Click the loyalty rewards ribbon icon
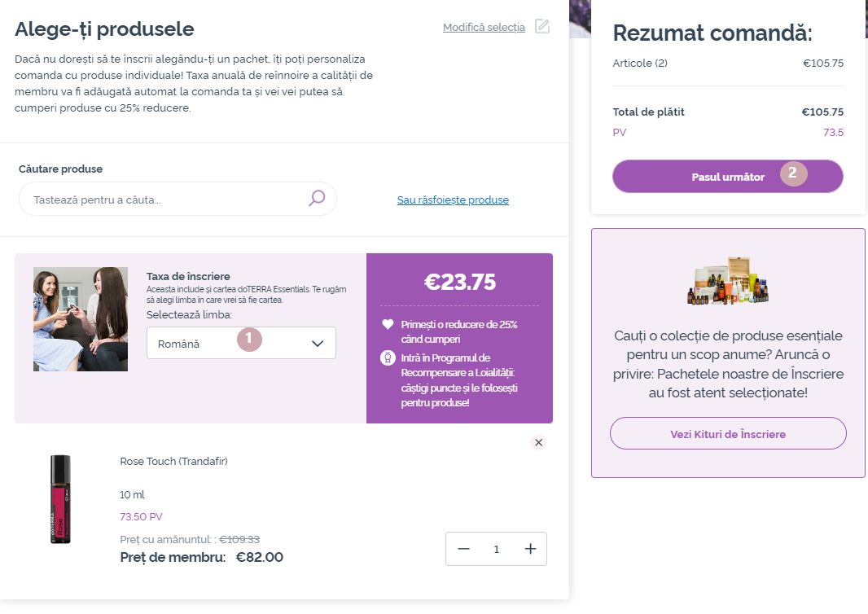 388,357
